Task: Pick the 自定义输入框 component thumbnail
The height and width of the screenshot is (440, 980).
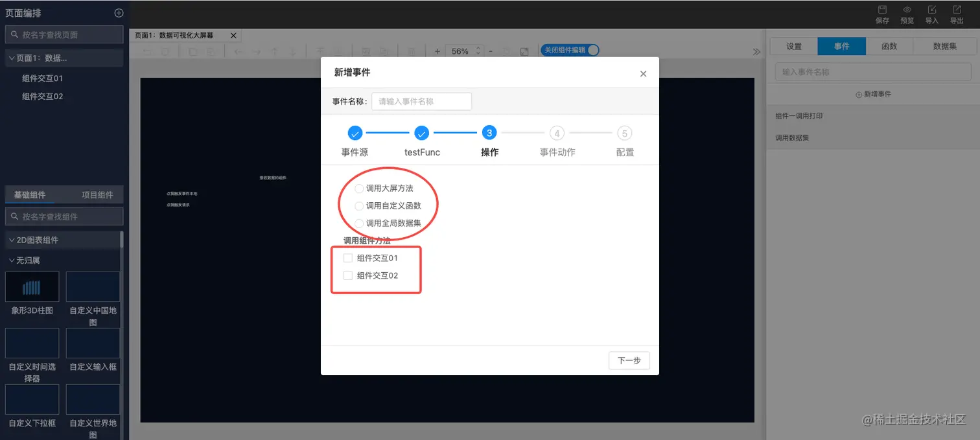Action: click(x=93, y=343)
